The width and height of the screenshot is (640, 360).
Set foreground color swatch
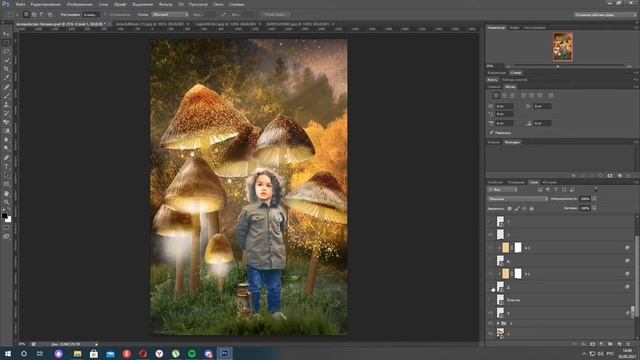coord(4,216)
